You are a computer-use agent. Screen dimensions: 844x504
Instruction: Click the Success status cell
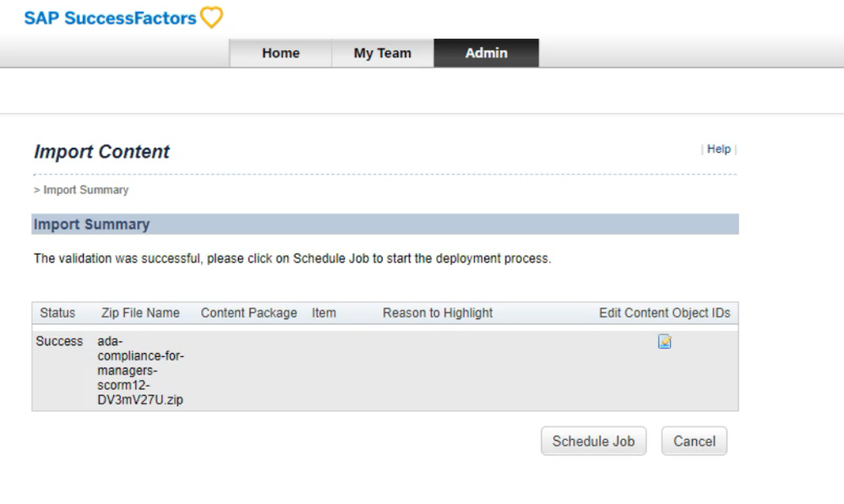[x=59, y=342]
